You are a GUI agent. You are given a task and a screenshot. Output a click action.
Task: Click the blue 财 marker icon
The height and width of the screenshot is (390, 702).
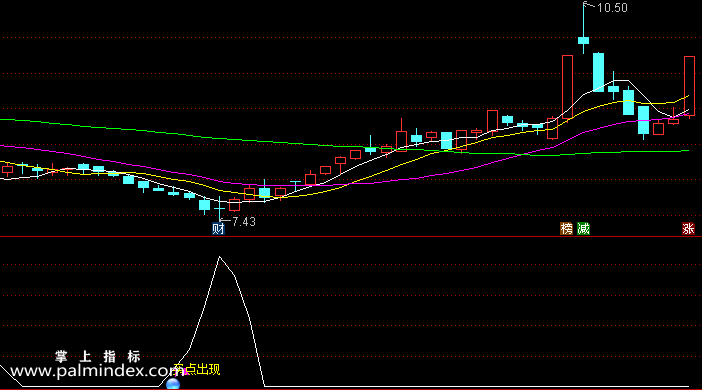click(x=218, y=229)
